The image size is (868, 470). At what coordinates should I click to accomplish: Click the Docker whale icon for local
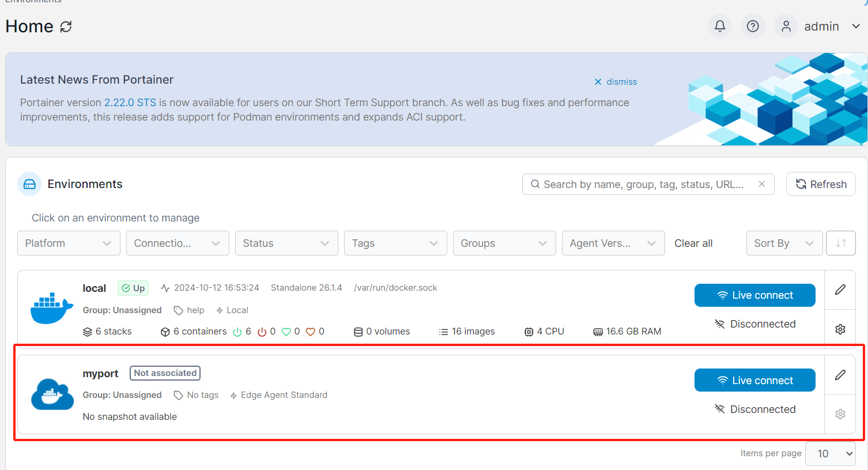(52, 308)
